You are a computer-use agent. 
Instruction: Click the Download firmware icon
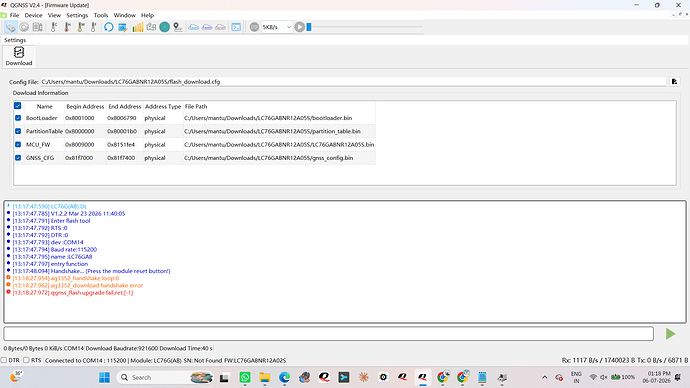[x=18, y=56]
